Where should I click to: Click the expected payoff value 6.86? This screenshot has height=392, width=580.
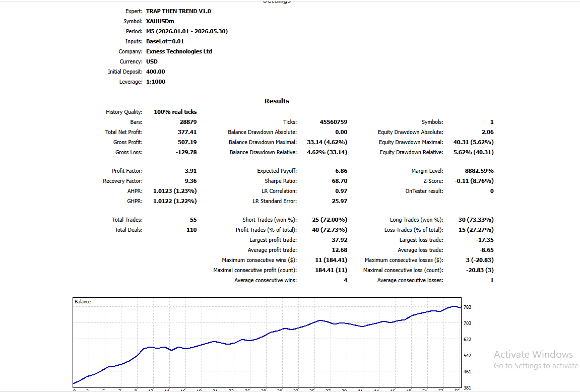tap(341, 171)
